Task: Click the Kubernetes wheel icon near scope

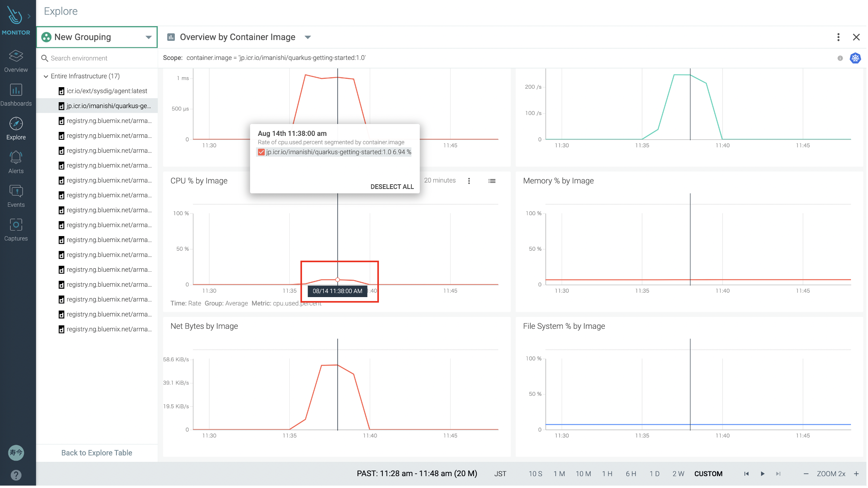Action: (x=855, y=58)
